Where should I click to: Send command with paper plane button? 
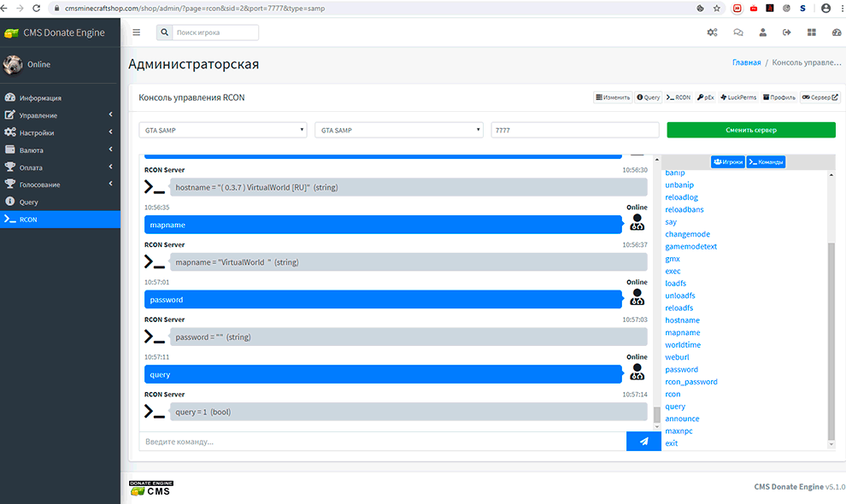tap(643, 442)
